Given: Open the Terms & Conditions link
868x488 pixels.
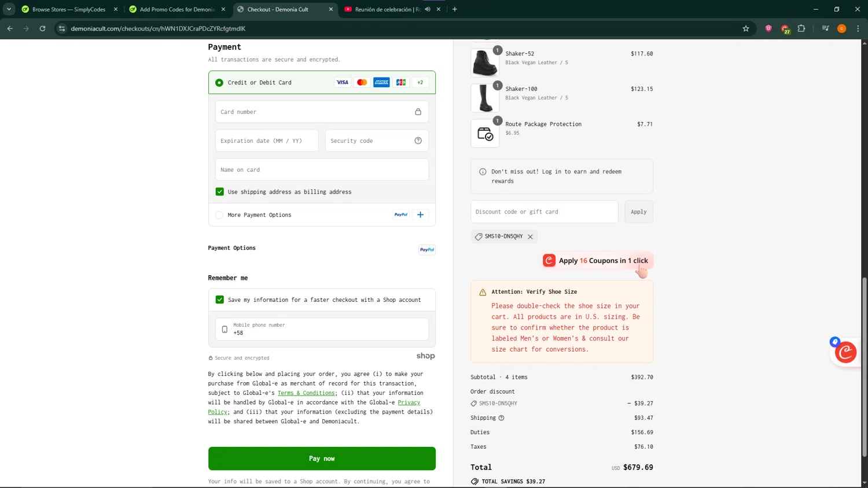Looking at the screenshot, I should pos(306,393).
